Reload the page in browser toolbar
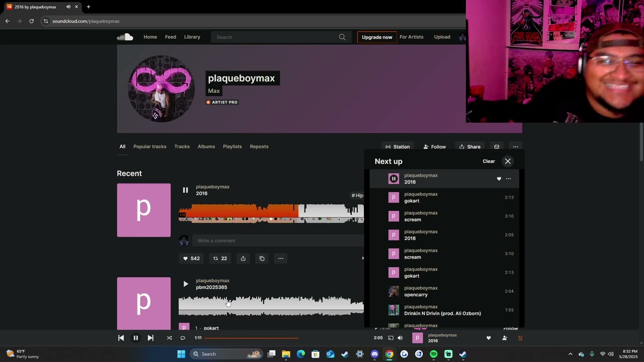The width and height of the screenshot is (644, 362). click(31, 21)
